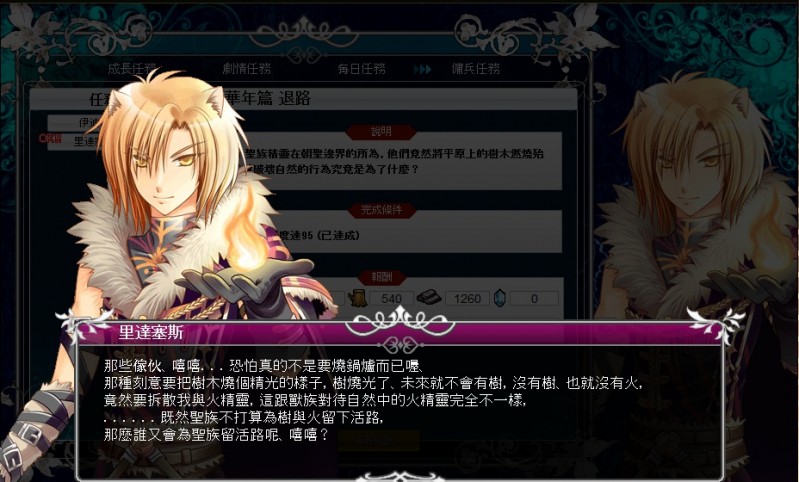The image size is (799, 482).
Task: Click the ornate flourish atop the dialogue box
Action: pos(400,321)
